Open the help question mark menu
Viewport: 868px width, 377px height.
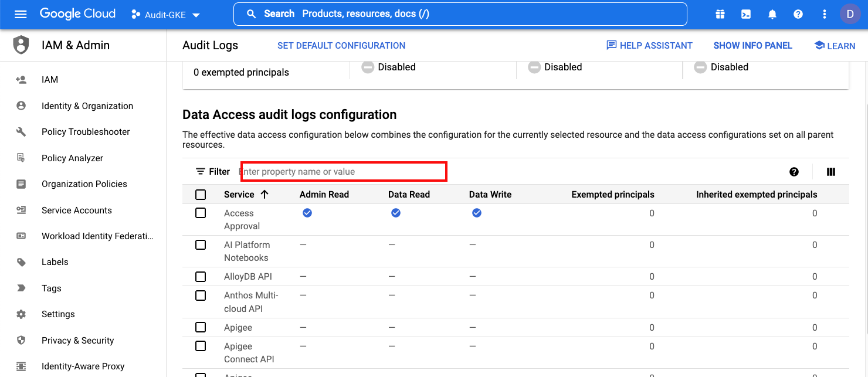798,14
